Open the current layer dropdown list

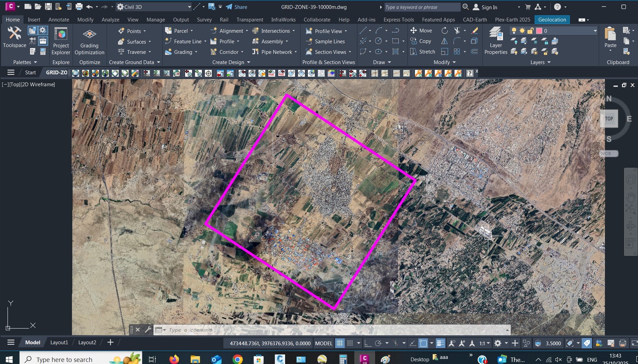click(595, 31)
